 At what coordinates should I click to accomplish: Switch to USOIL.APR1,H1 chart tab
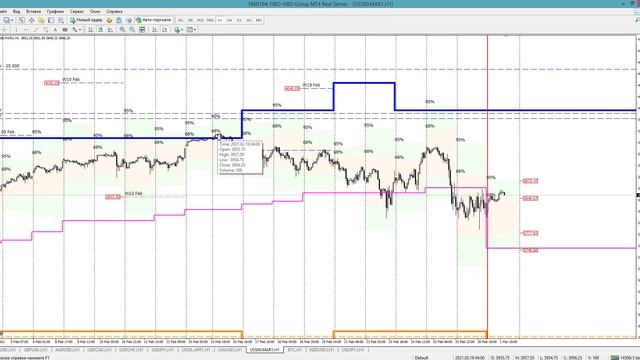(196, 350)
